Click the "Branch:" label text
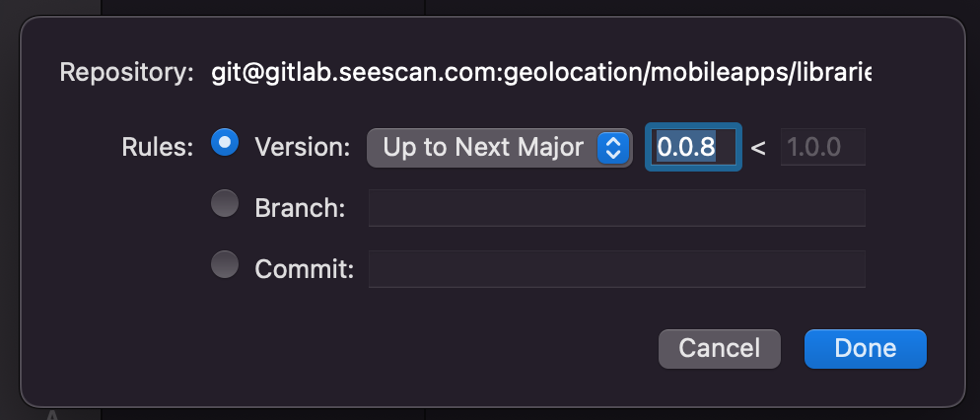Viewport: 980px width, 420px height. 300,208
